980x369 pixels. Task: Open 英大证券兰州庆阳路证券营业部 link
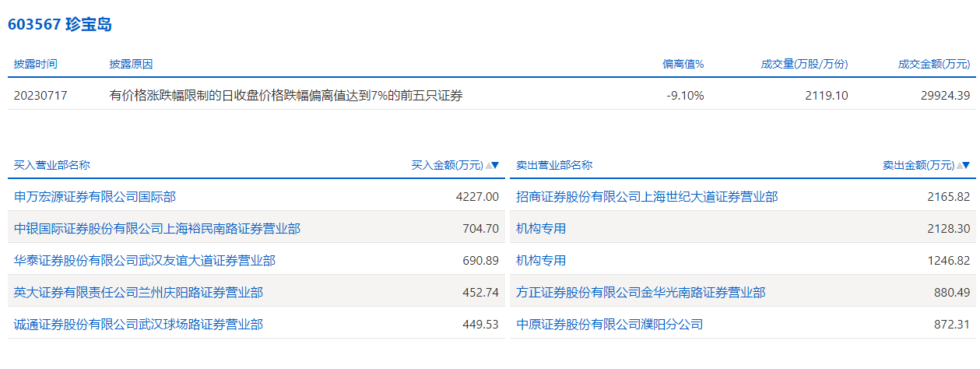pos(139,293)
